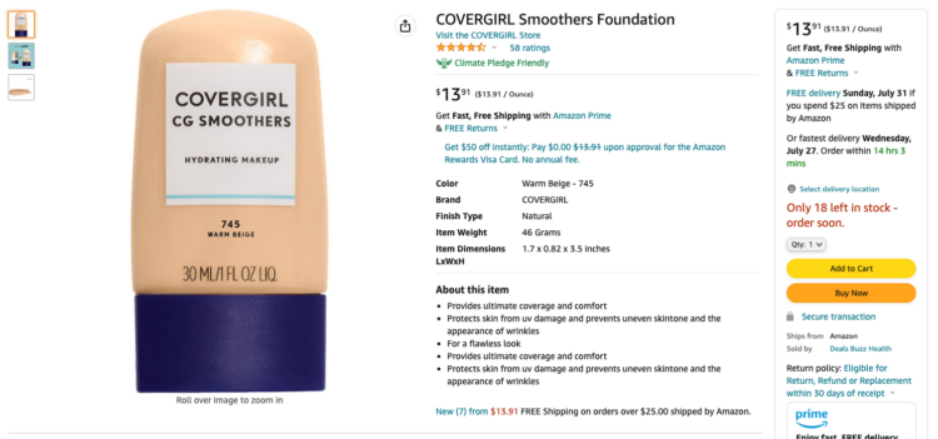The height and width of the screenshot is (439, 938).
Task: Click the main foundation product image
Action: click(x=230, y=201)
